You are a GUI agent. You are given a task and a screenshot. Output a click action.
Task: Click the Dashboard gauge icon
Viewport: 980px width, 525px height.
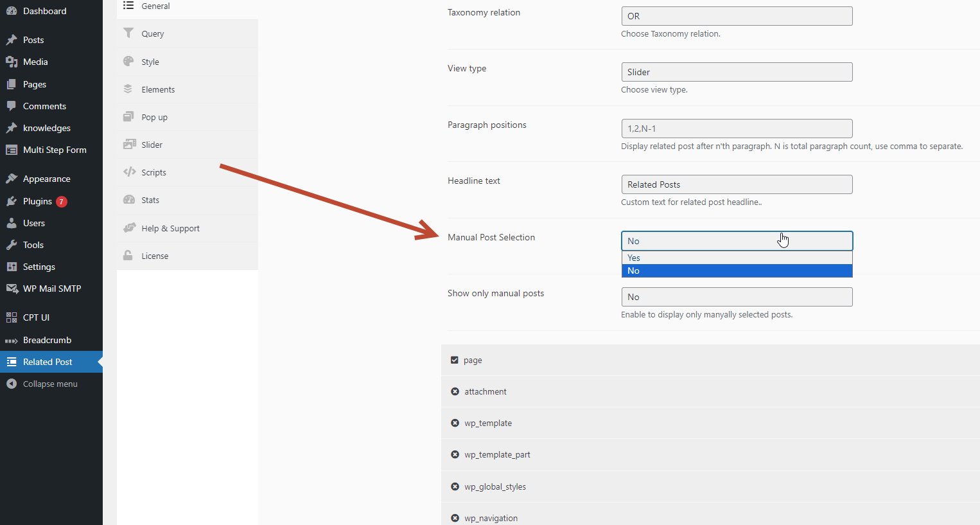[x=12, y=11]
